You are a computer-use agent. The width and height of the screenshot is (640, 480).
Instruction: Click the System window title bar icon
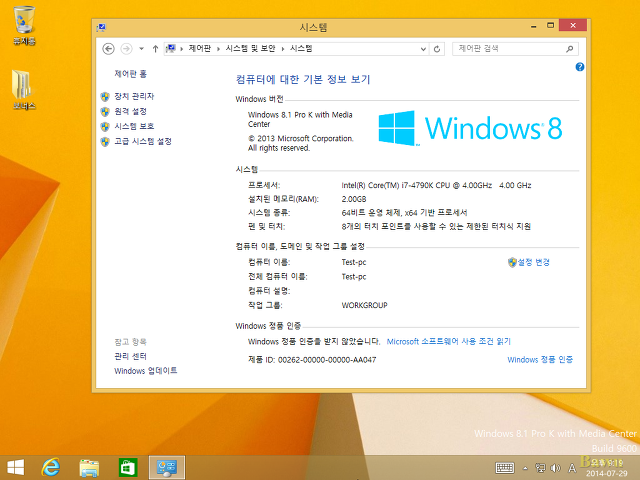click(101, 27)
